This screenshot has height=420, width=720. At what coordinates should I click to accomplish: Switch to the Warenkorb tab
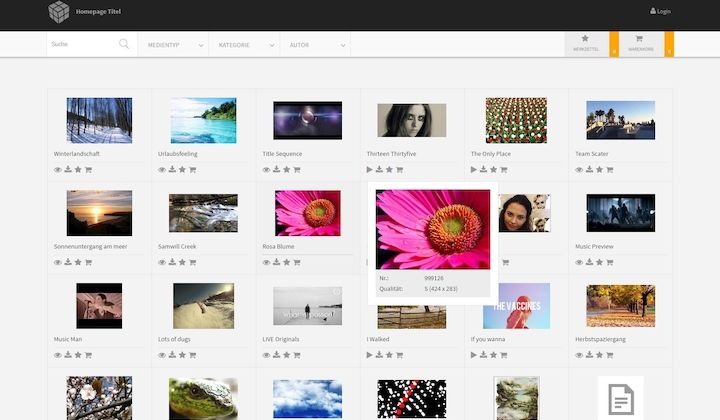coord(639,43)
